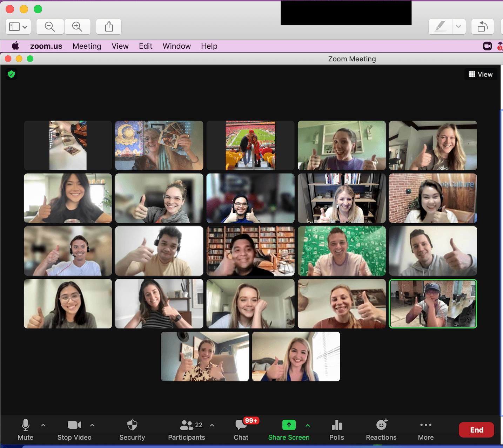Click Preview share icon
The width and height of the screenshot is (503, 448).
[x=109, y=27]
